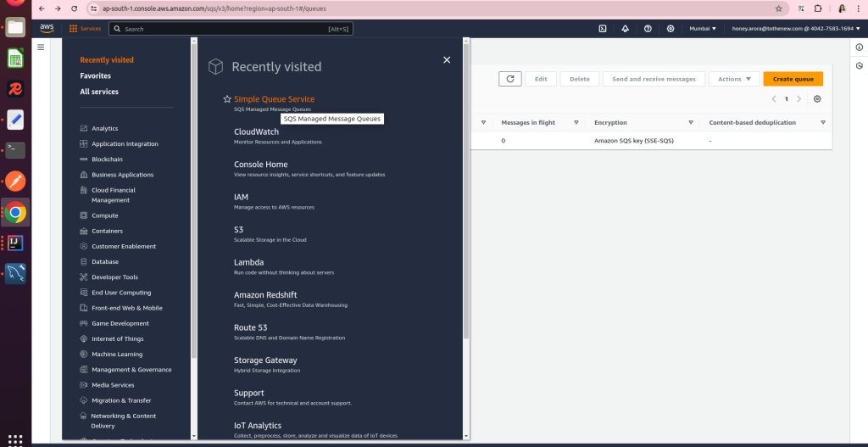868x447 pixels.
Task: Click Send and receive messages button
Action: (x=654, y=79)
